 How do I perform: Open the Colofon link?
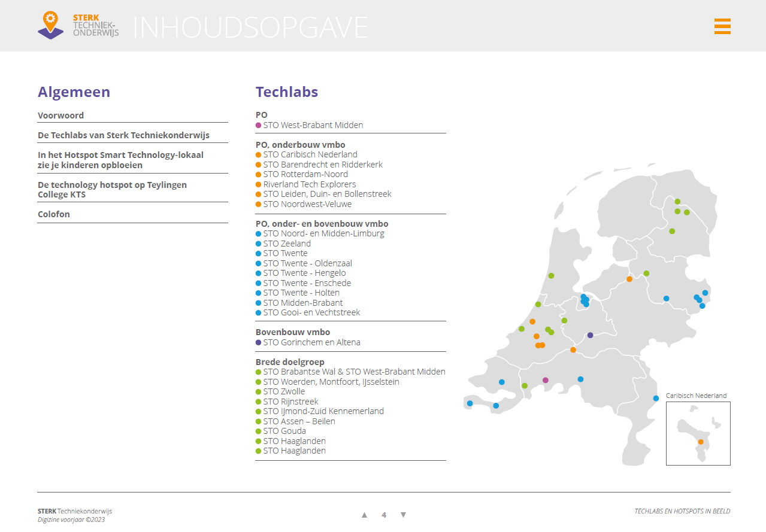54,214
